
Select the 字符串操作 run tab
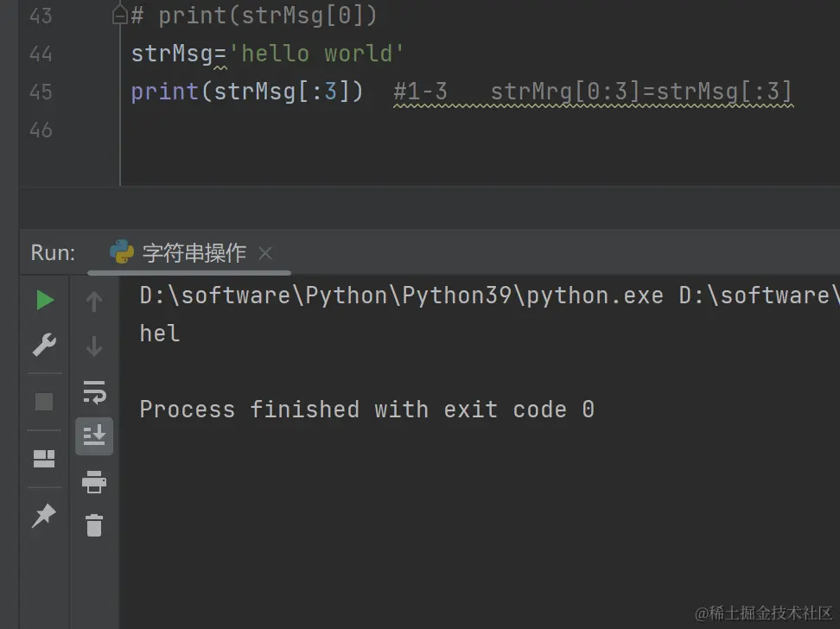pos(194,253)
